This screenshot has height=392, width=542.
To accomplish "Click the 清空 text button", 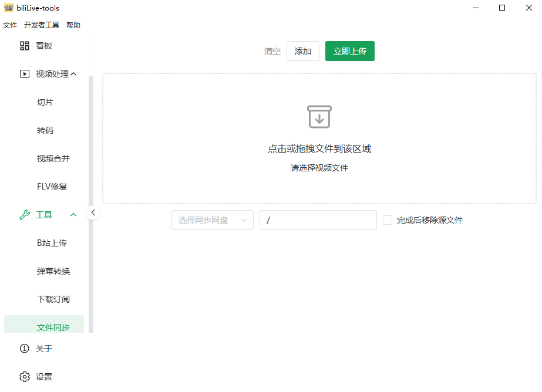I will (x=272, y=51).
